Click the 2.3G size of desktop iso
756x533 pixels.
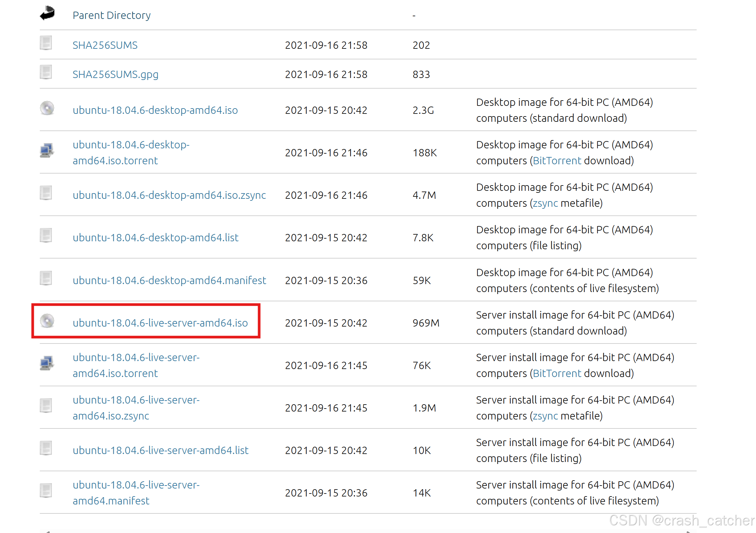[x=423, y=110]
